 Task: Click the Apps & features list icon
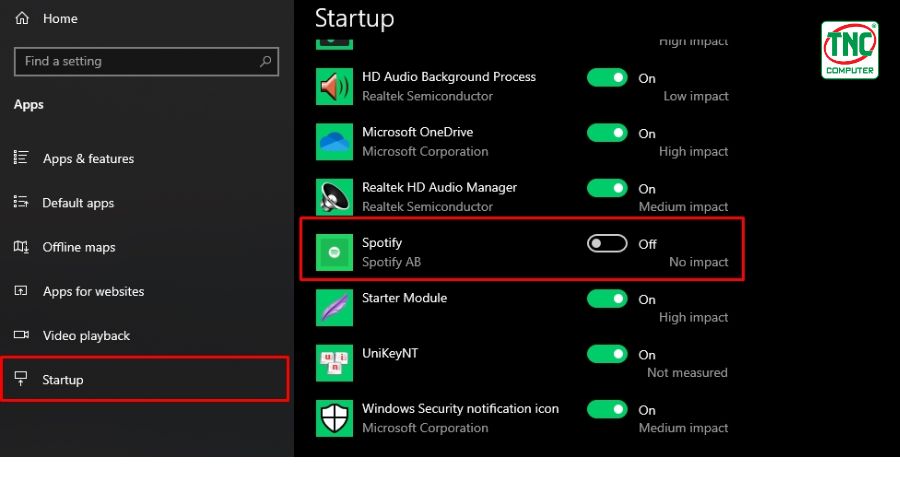(21, 158)
